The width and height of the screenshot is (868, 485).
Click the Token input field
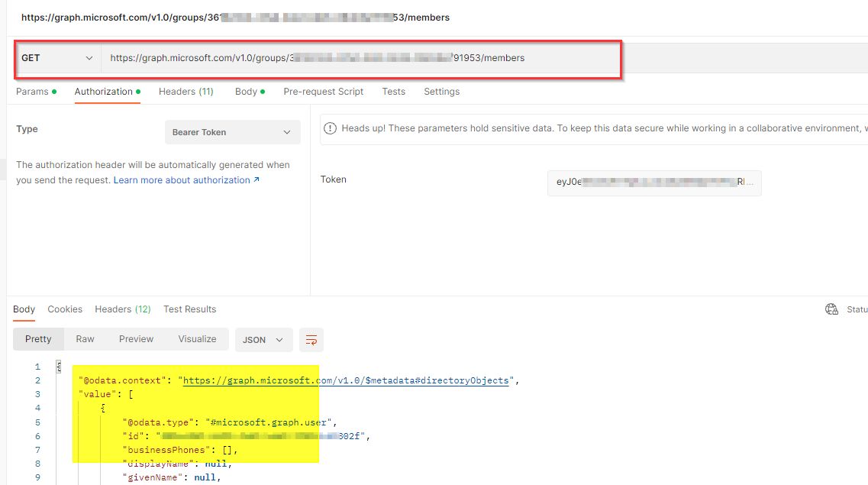[x=654, y=183]
